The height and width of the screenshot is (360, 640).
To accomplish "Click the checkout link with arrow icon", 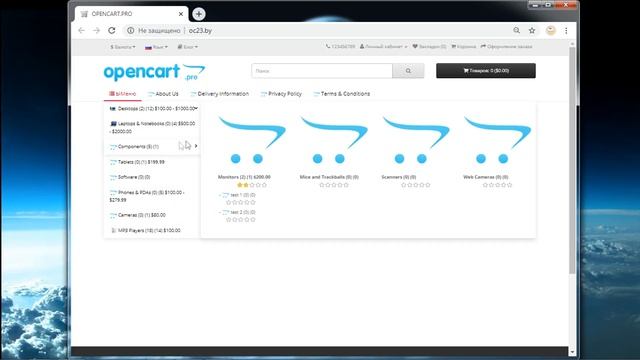I will 507,47.
